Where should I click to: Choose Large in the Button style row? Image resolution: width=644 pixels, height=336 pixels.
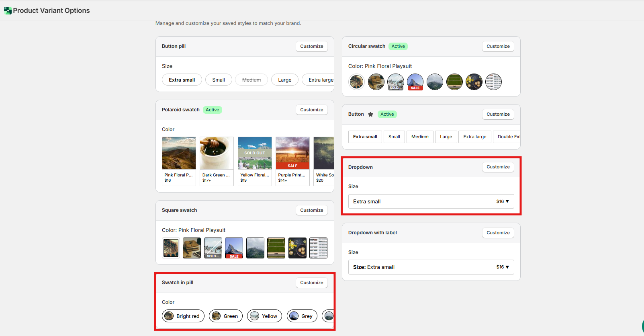click(x=446, y=137)
